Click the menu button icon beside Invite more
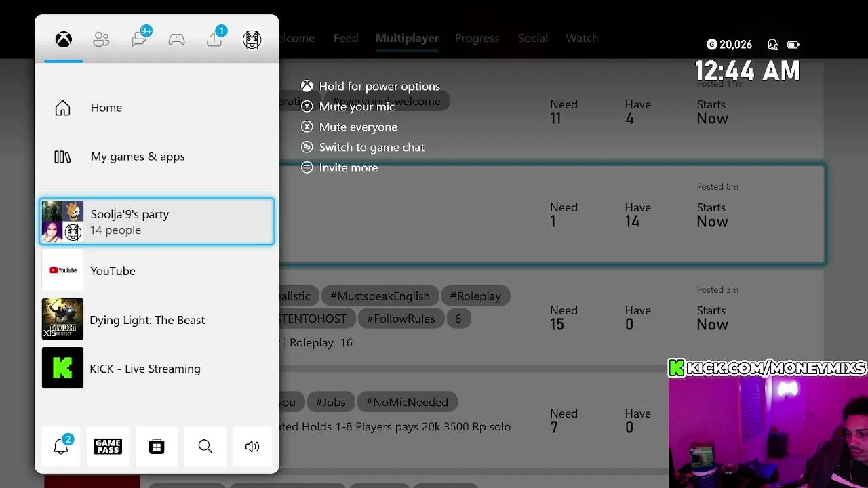The image size is (868, 488). coord(307,167)
